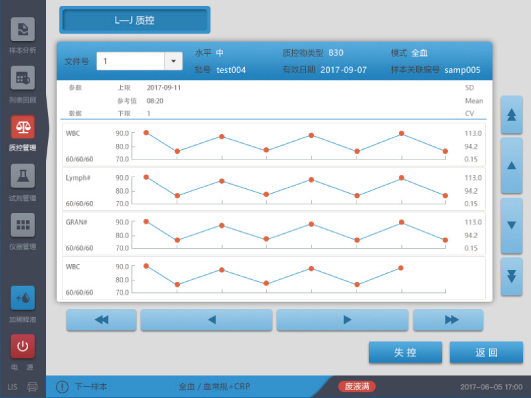Go to first page with rewind button
The image size is (531, 398).
click(x=102, y=320)
